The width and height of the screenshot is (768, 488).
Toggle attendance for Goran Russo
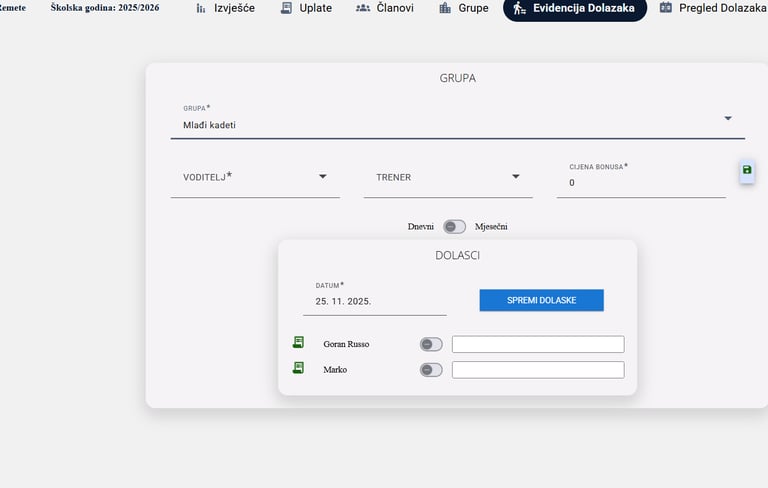[x=431, y=344]
